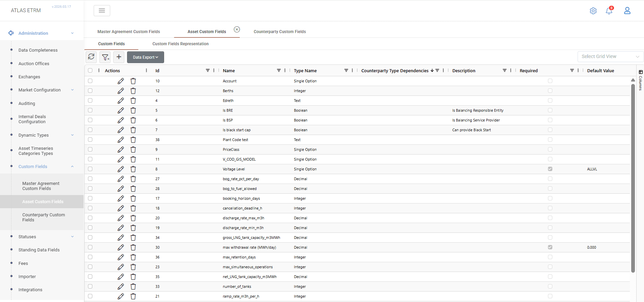This screenshot has width=644, height=302.
Task: Open the settings gear icon
Action: [x=593, y=11]
